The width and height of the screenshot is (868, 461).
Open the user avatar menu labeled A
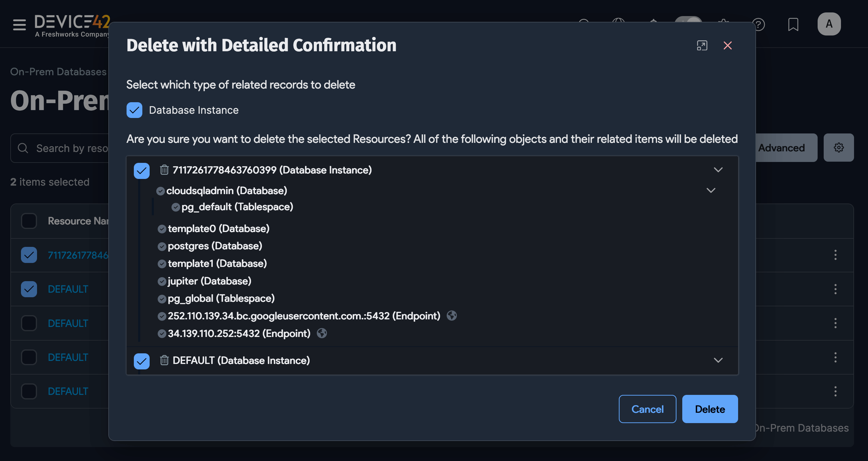click(829, 24)
